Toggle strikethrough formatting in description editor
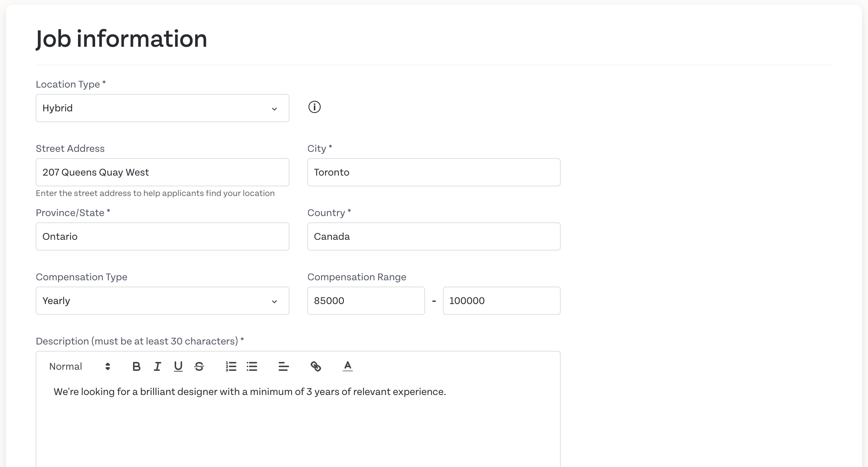The height and width of the screenshot is (467, 868). coord(199,367)
